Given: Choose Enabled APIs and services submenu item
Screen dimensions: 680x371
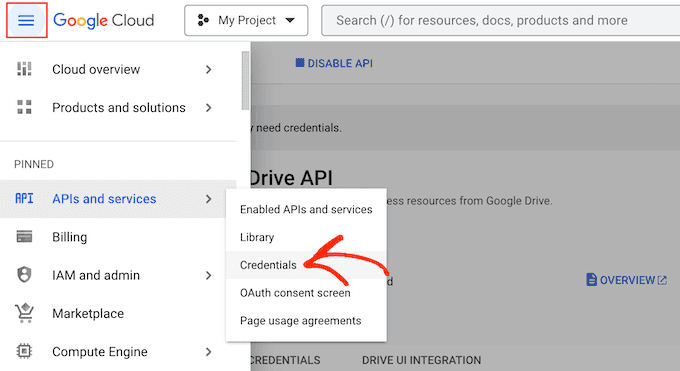Looking at the screenshot, I should click(306, 210).
